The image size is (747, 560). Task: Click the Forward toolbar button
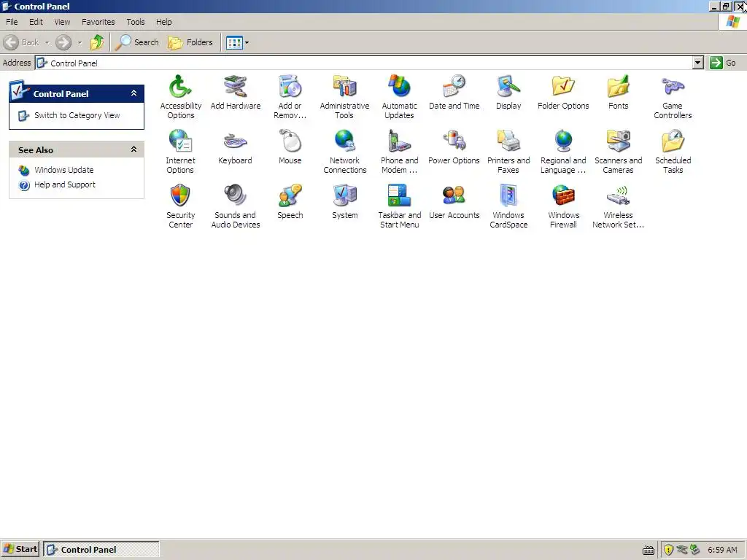63,42
